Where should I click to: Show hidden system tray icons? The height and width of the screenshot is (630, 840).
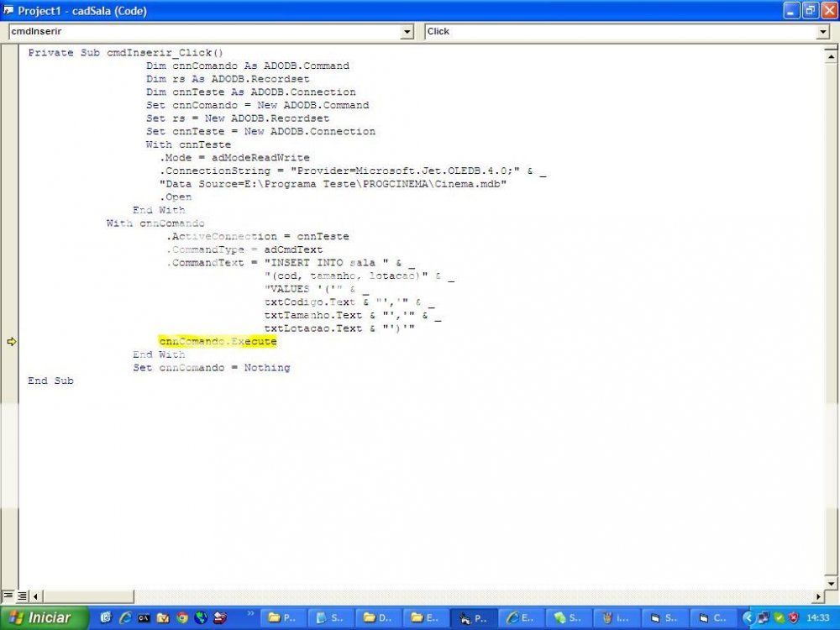pos(747,617)
